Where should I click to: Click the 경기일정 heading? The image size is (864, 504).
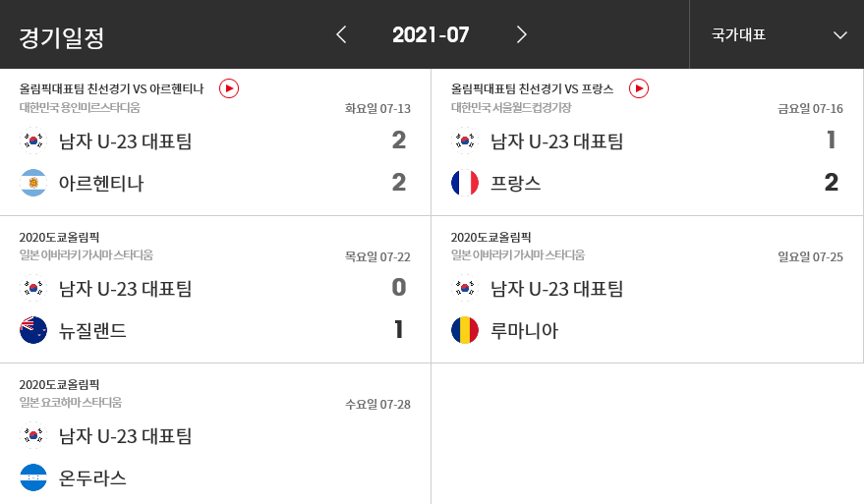pos(62,37)
